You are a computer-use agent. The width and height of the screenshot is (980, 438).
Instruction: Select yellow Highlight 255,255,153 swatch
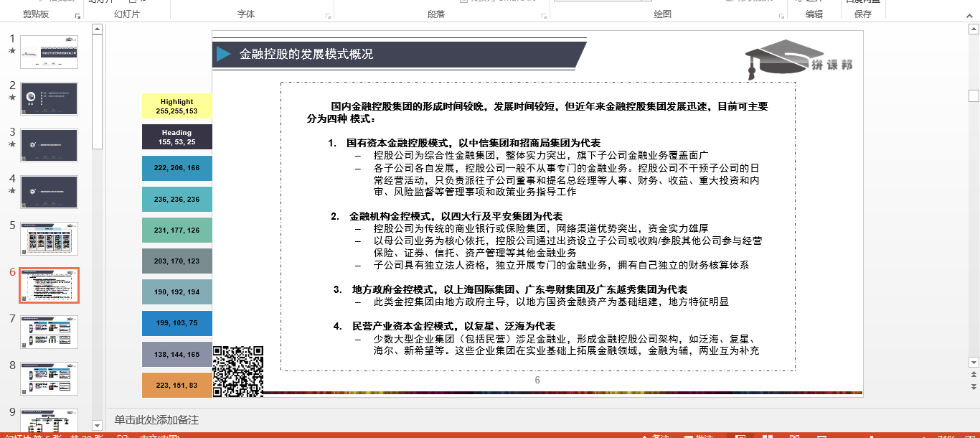(176, 106)
